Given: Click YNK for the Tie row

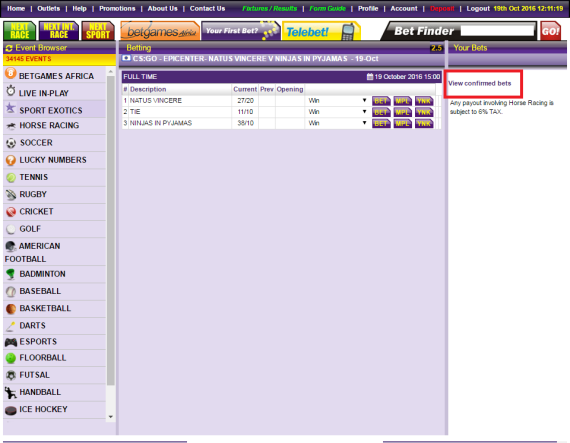Looking at the screenshot, I should pyautogui.click(x=424, y=112).
